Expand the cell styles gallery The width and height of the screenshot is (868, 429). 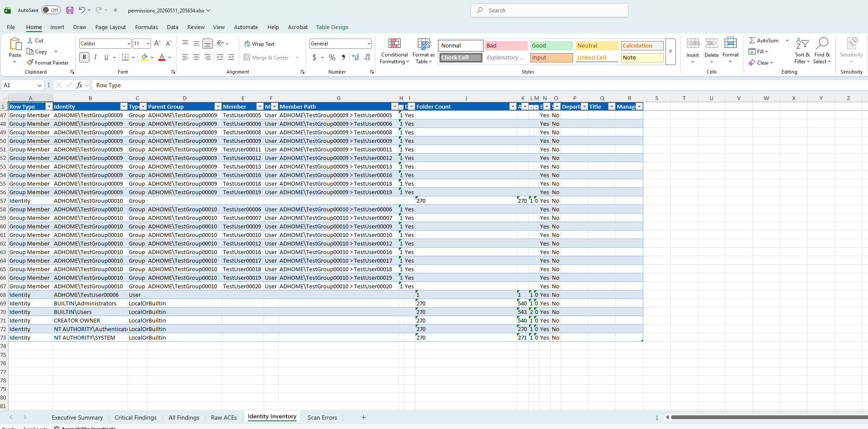670,51
